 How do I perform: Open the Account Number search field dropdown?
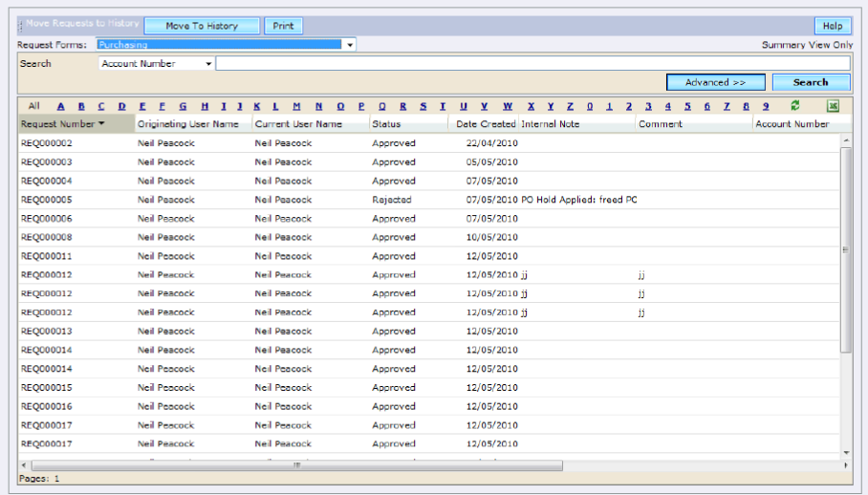coord(208,64)
